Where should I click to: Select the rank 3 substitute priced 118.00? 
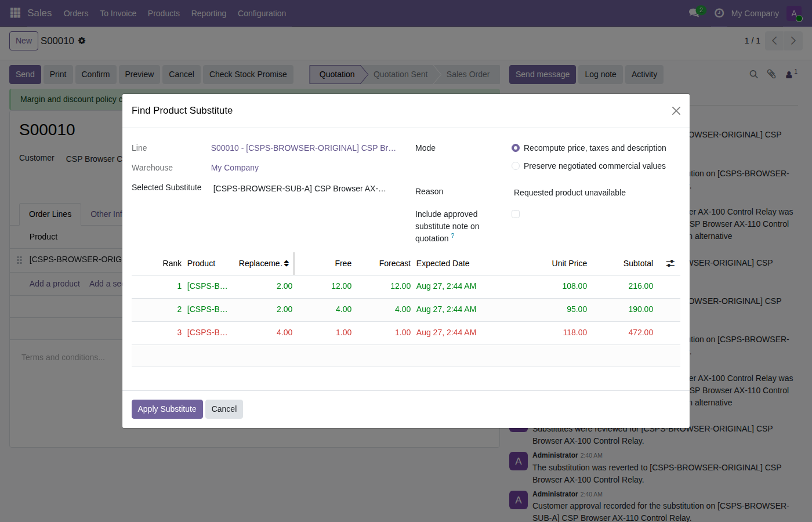coord(406,333)
